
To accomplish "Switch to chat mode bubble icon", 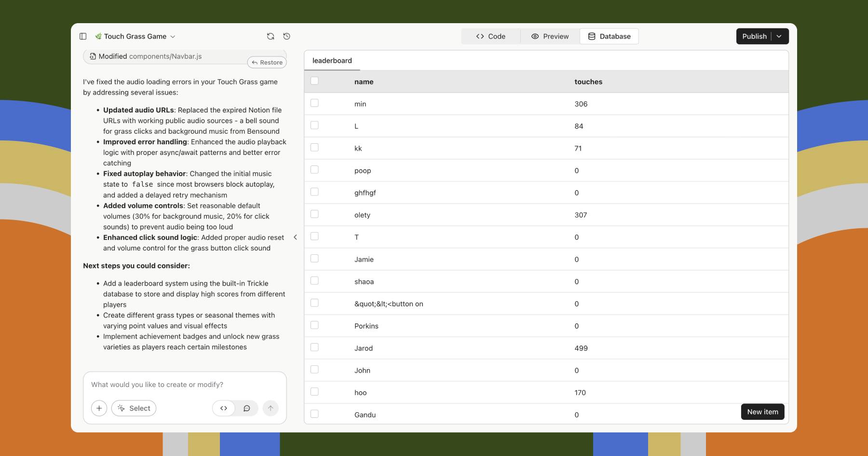I will [x=247, y=408].
